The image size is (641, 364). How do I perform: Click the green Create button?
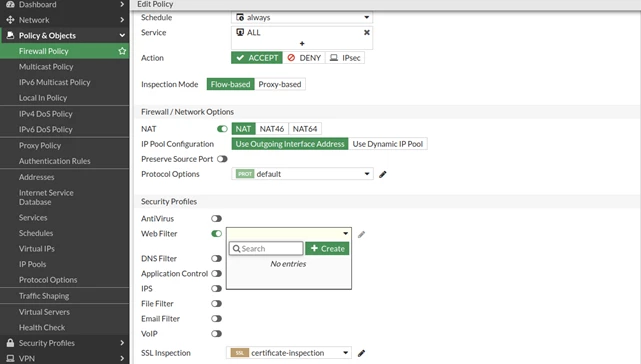click(x=327, y=248)
